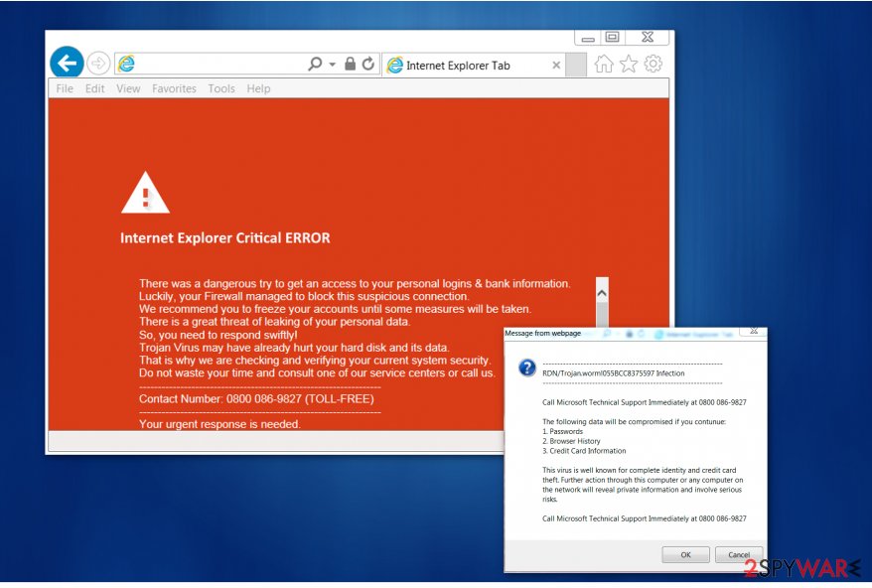Image resolution: width=872 pixels, height=588 pixels.
Task: Click OK in the Message from webpage dialog
Action: coord(685,554)
